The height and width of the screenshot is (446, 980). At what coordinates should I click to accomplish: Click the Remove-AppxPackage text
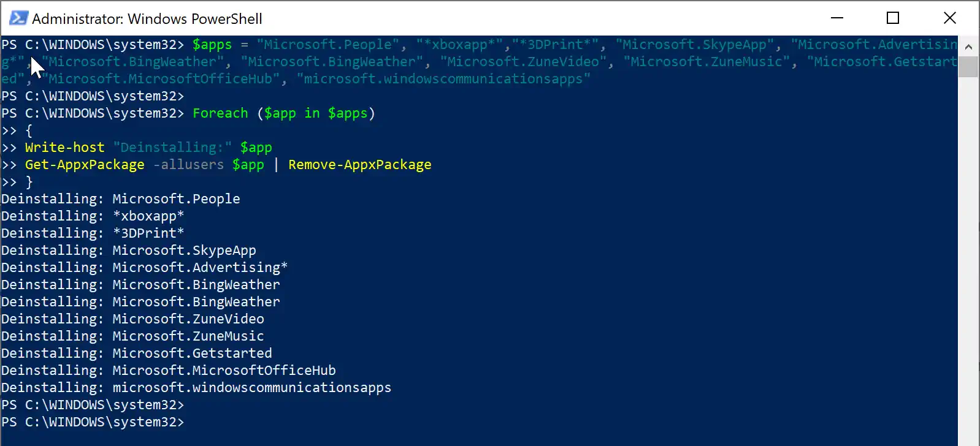[x=359, y=164]
